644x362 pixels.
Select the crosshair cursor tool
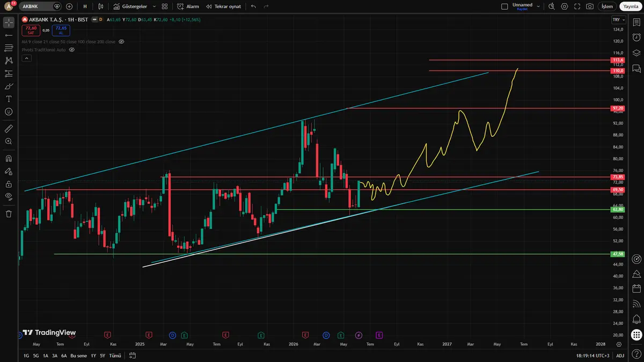click(8, 23)
